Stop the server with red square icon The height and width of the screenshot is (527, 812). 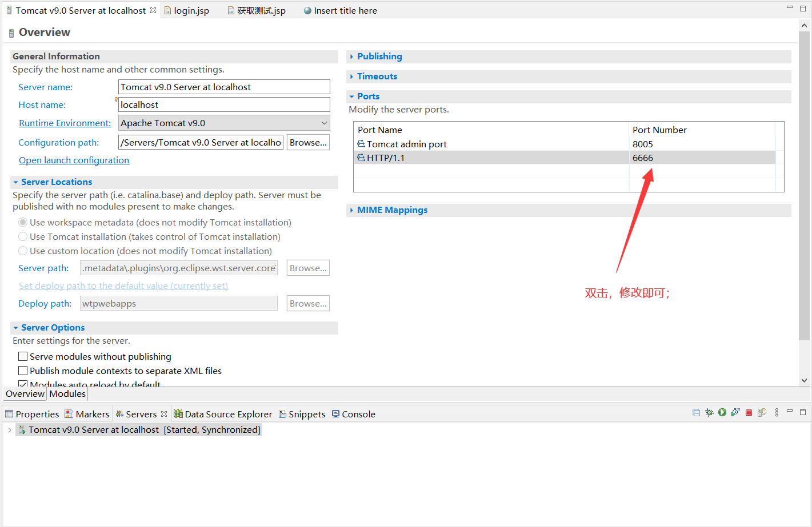point(749,413)
